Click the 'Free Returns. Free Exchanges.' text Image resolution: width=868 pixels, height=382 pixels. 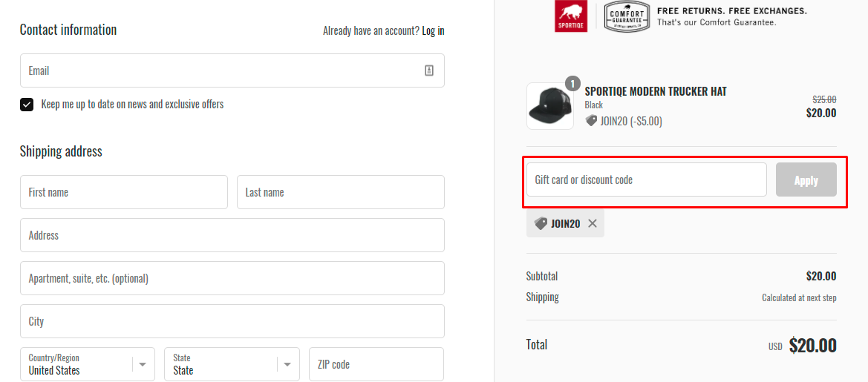point(732,11)
